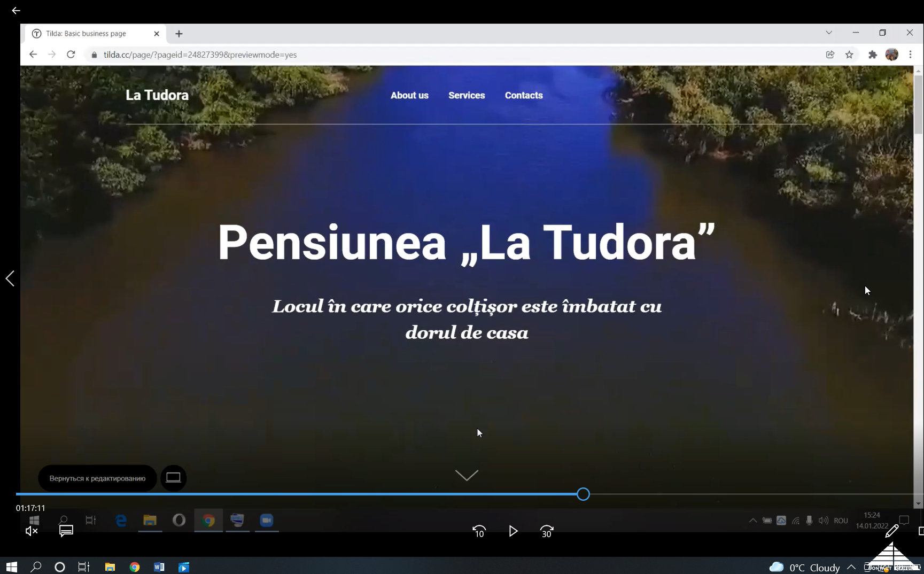The width and height of the screenshot is (924, 574).
Task: Select the Contacts navigation link
Action: click(524, 95)
